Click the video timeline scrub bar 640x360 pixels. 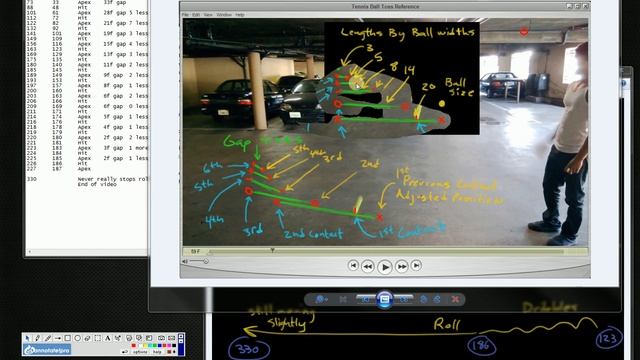pos(386,251)
